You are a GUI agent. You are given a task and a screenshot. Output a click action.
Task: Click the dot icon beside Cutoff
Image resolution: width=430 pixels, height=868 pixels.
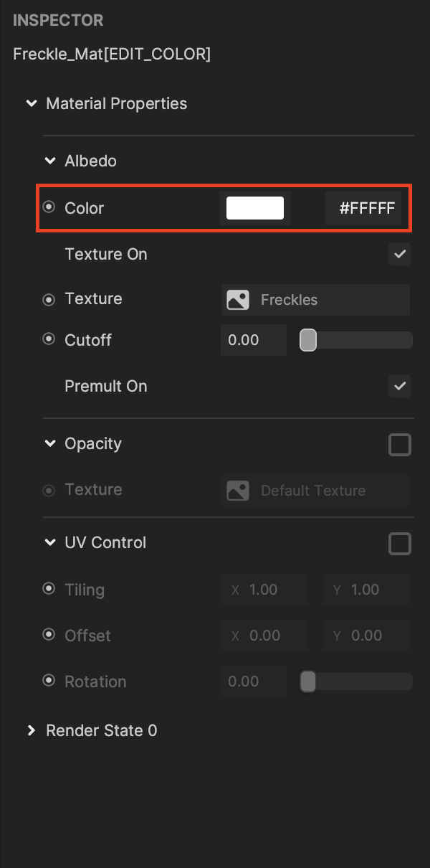click(x=49, y=339)
